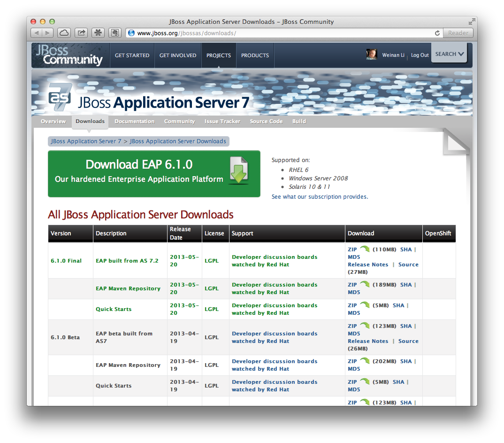Screen dimensions: 504x443
Task: Click the ZIP link for 6.1.0 Final (110MB)
Action: [x=352, y=249]
